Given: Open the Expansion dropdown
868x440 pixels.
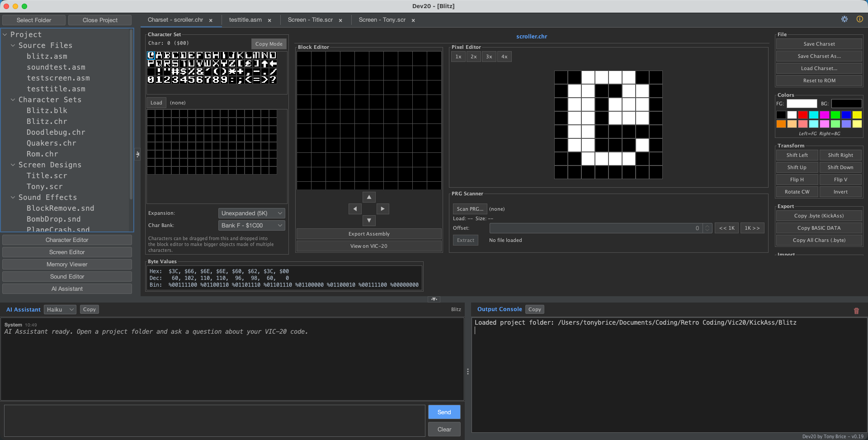Looking at the screenshot, I should pyautogui.click(x=251, y=213).
